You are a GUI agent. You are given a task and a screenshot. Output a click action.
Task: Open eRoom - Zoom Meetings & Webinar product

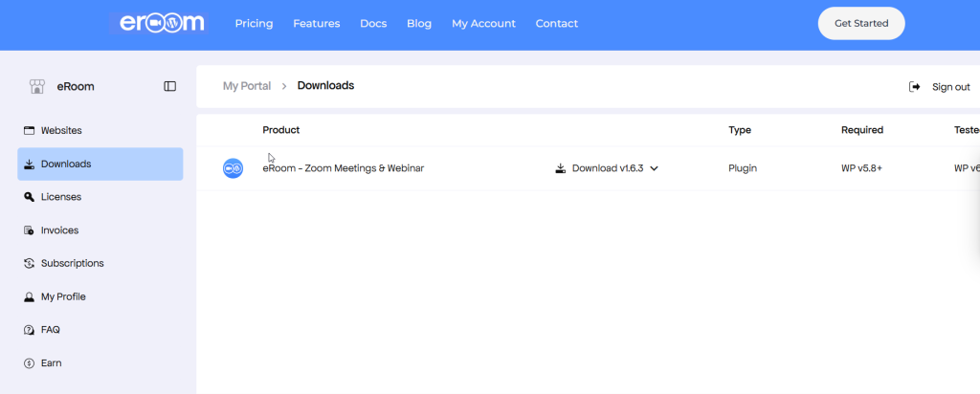pyautogui.click(x=343, y=168)
